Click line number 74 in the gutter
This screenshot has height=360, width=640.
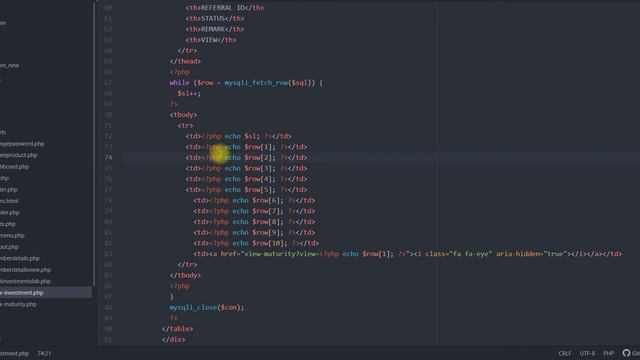[108, 157]
